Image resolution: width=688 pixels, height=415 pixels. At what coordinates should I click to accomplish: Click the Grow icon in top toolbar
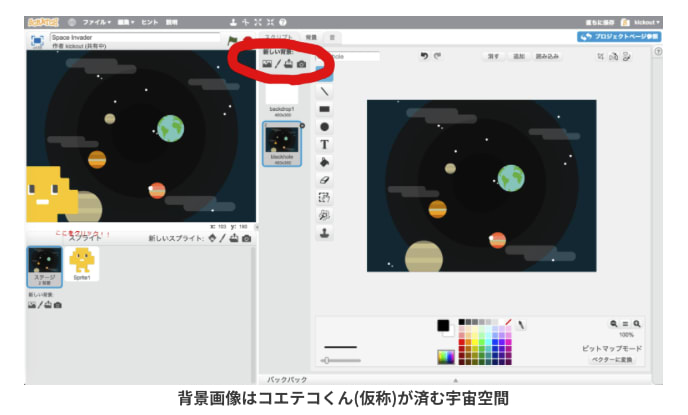pyautogui.click(x=258, y=22)
